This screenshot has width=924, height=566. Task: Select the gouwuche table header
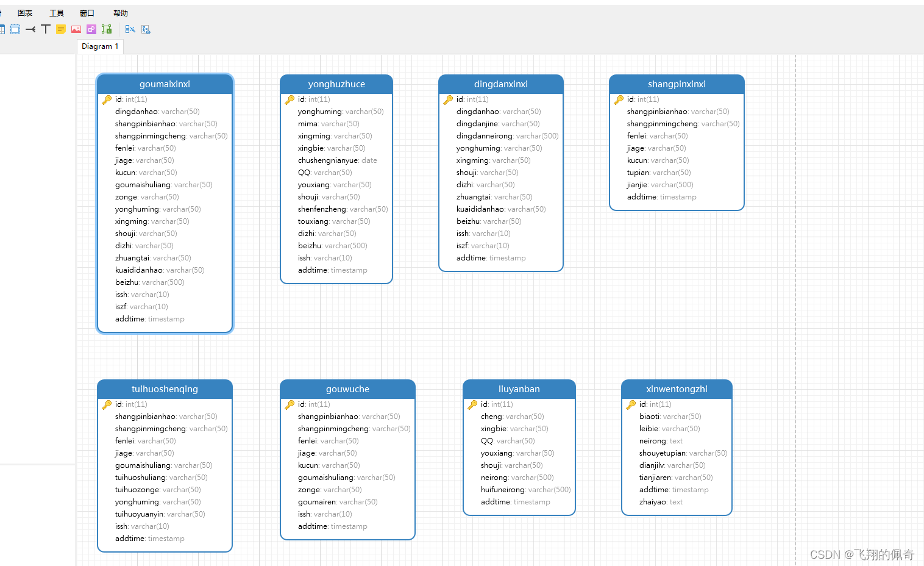point(347,389)
